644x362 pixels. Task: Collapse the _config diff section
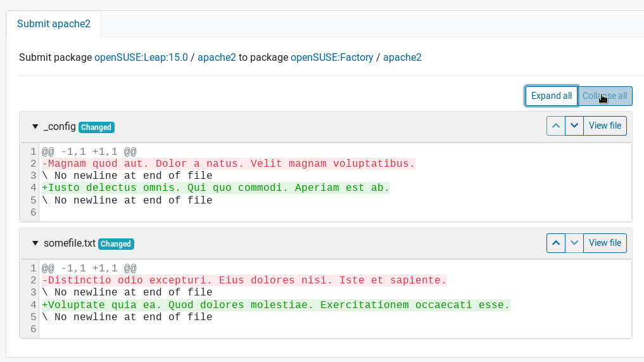pyautogui.click(x=35, y=127)
